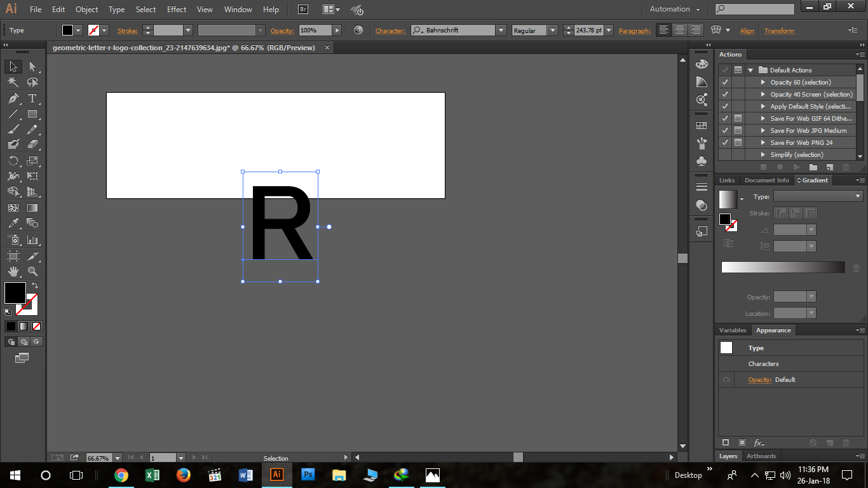Select the Eyedropper tool

pyautogui.click(x=13, y=223)
